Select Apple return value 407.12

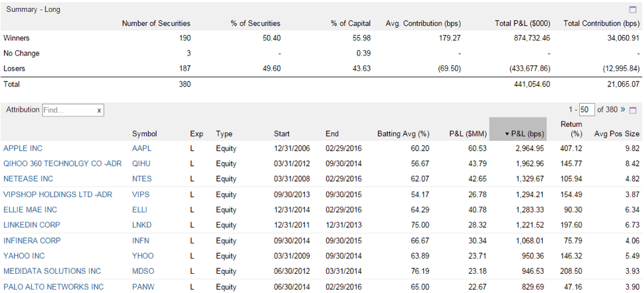coord(571,148)
